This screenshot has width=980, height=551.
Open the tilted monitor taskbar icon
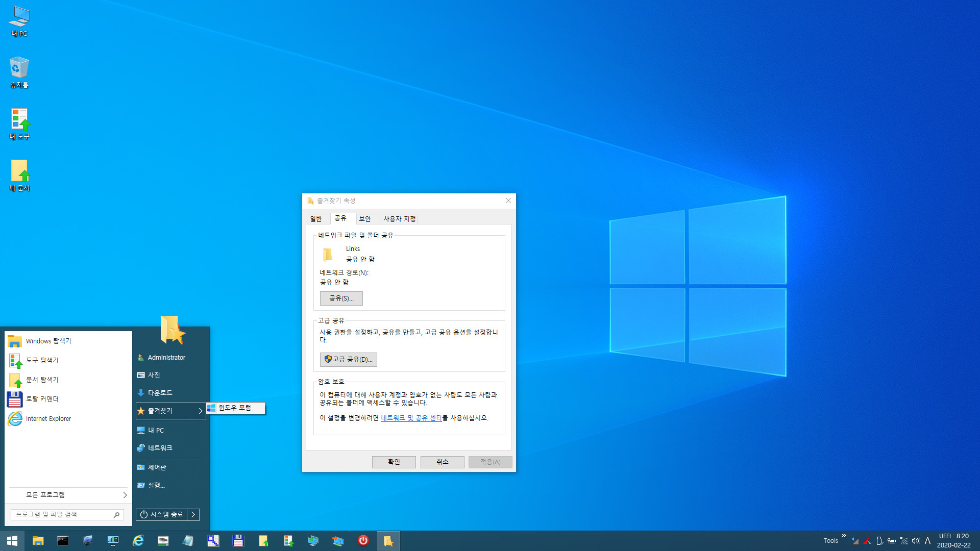[88, 541]
